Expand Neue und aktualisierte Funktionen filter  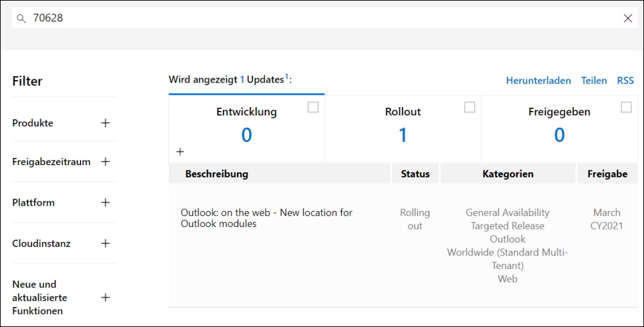point(106,297)
